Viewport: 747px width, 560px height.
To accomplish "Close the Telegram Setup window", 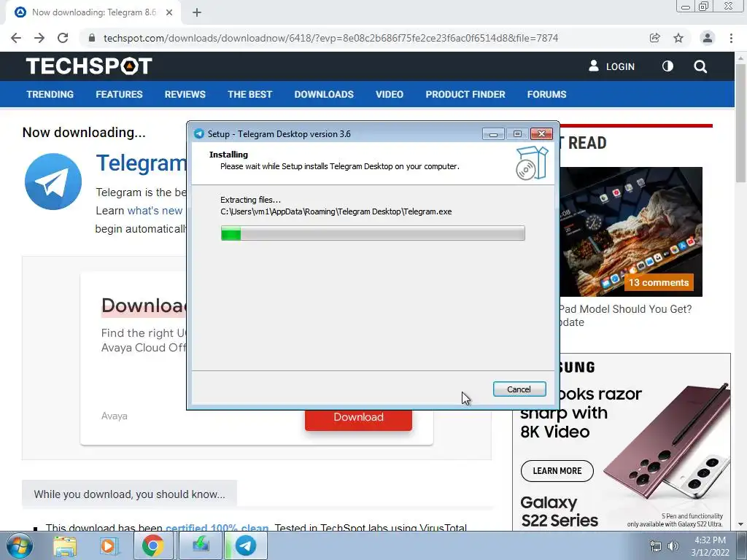I will (542, 134).
